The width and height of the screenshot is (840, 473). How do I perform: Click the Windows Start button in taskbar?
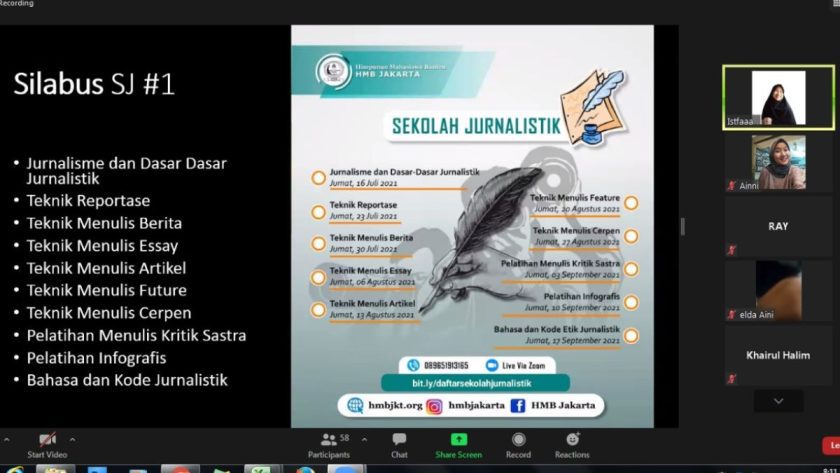tap(13, 468)
